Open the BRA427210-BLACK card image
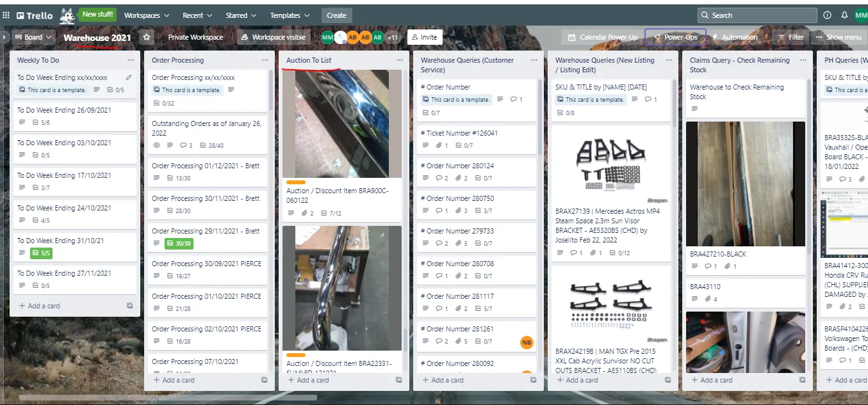Image resolution: width=868 pixels, height=405 pixels. tap(745, 184)
